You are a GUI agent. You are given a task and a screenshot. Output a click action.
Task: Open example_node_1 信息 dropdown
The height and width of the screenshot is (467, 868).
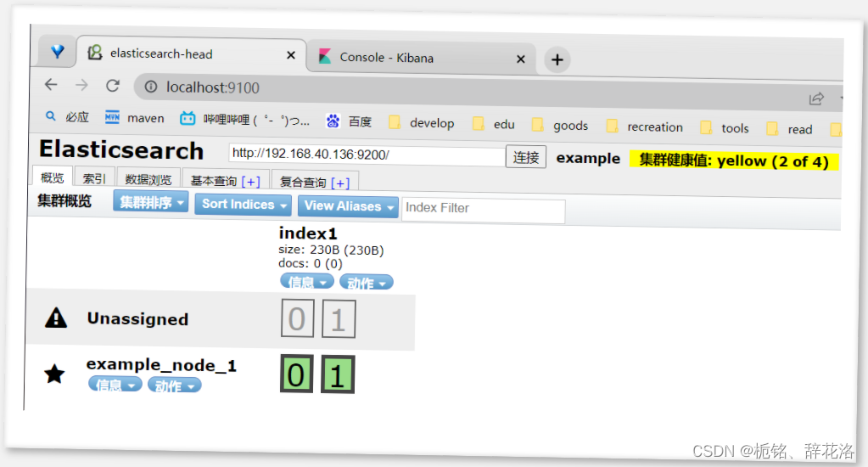click(x=115, y=385)
